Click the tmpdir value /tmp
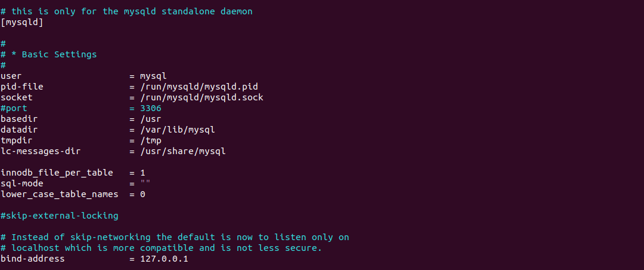Viewport: 644px width, 270px height. point(151,140)
